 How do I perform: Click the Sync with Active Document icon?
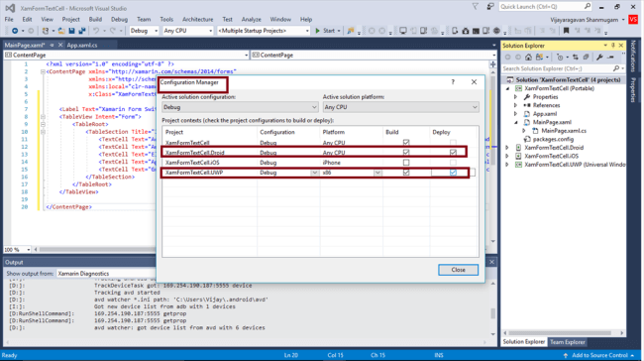576,58
